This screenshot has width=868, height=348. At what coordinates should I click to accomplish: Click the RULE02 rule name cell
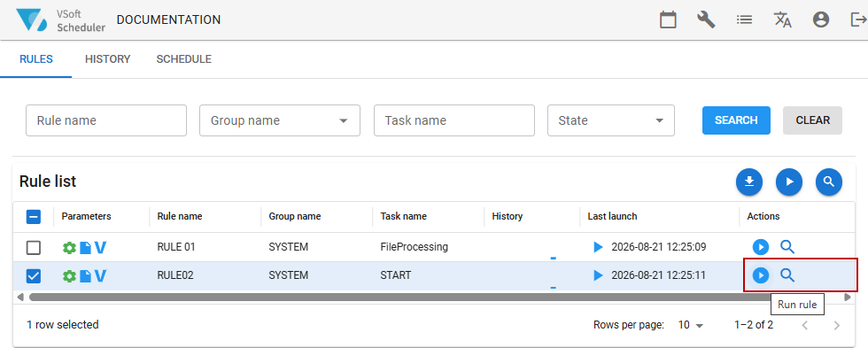point(175,275)
